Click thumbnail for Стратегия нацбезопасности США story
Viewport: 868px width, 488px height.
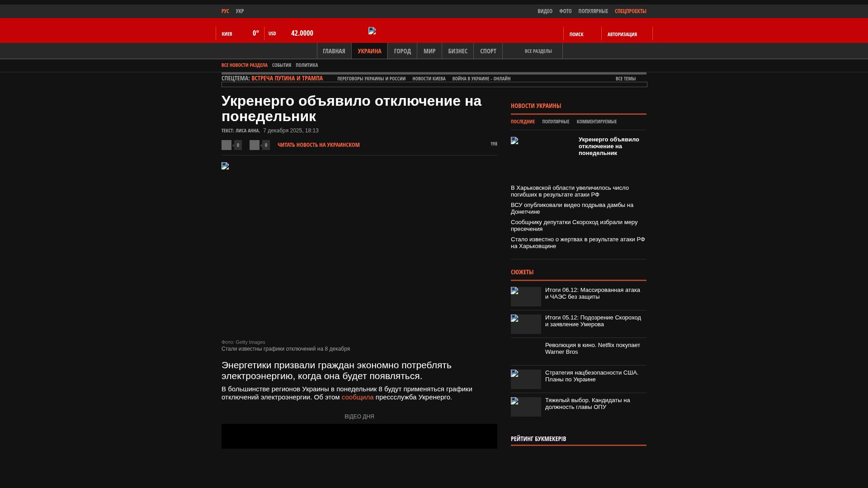[526, 379]
